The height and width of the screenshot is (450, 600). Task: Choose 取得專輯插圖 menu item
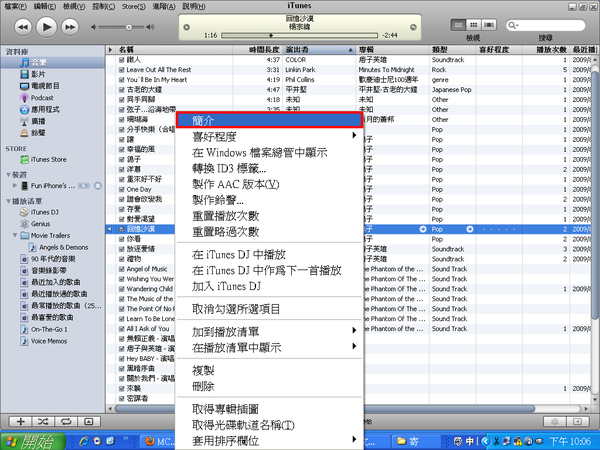point(269,409)
